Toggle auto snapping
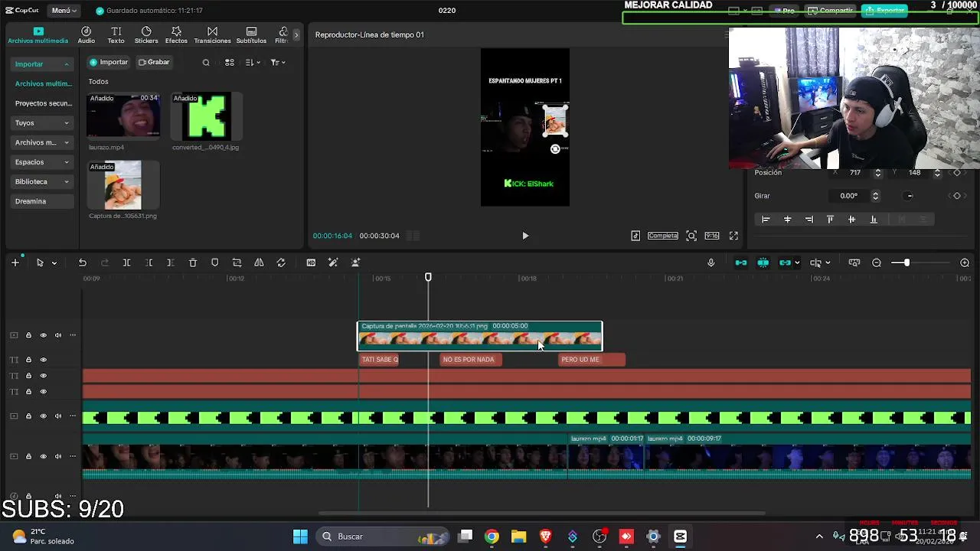This screenshot has height=551, width=980. [x=763, y=262]
